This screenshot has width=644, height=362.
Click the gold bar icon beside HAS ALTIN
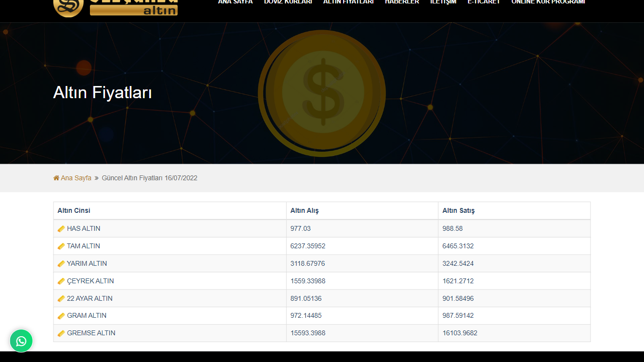[61, 229]
